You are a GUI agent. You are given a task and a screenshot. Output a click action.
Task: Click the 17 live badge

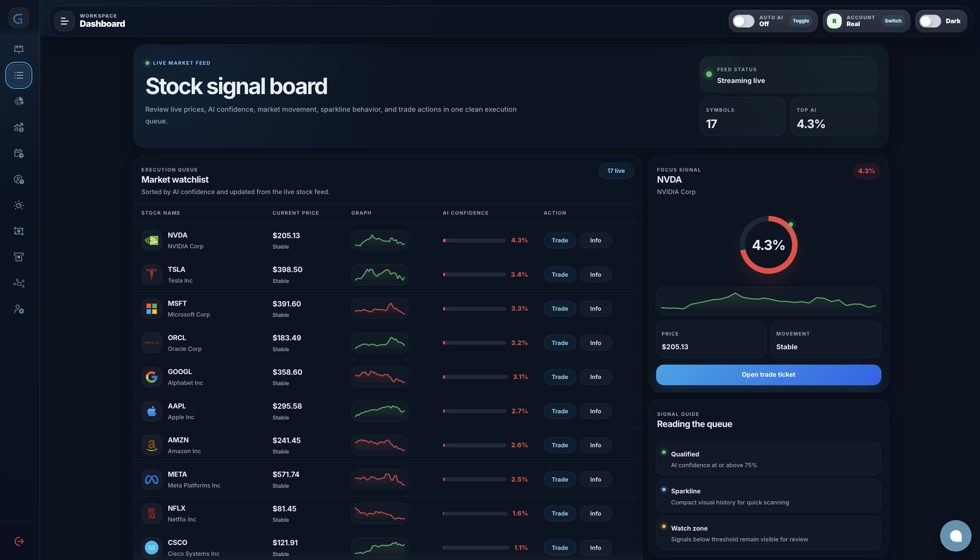(616, 171)
